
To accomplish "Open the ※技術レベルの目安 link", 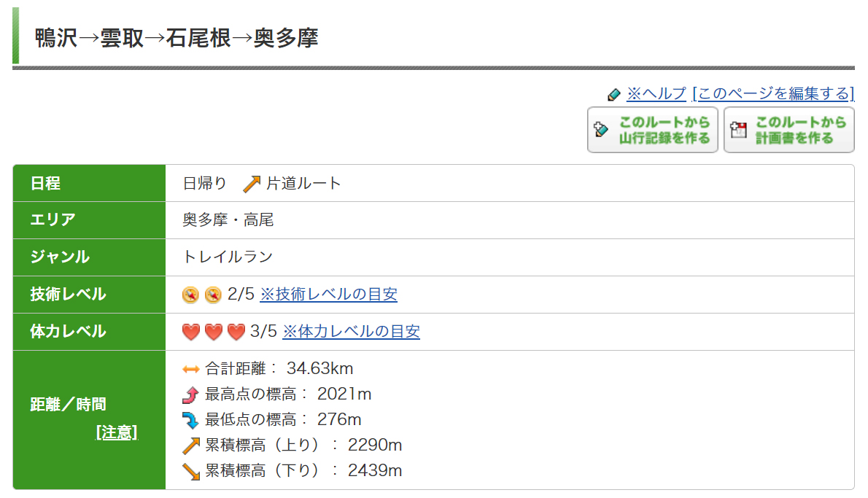I will (x=329, y=294).
